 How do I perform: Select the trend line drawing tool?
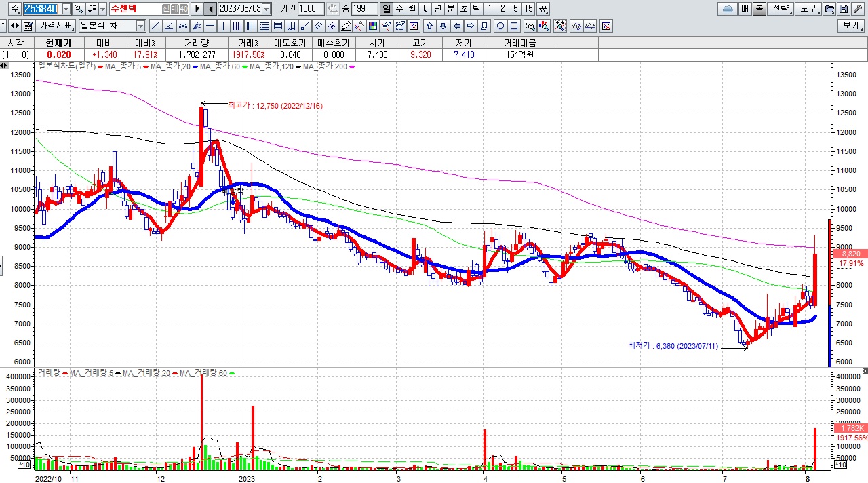pos(155,26)
